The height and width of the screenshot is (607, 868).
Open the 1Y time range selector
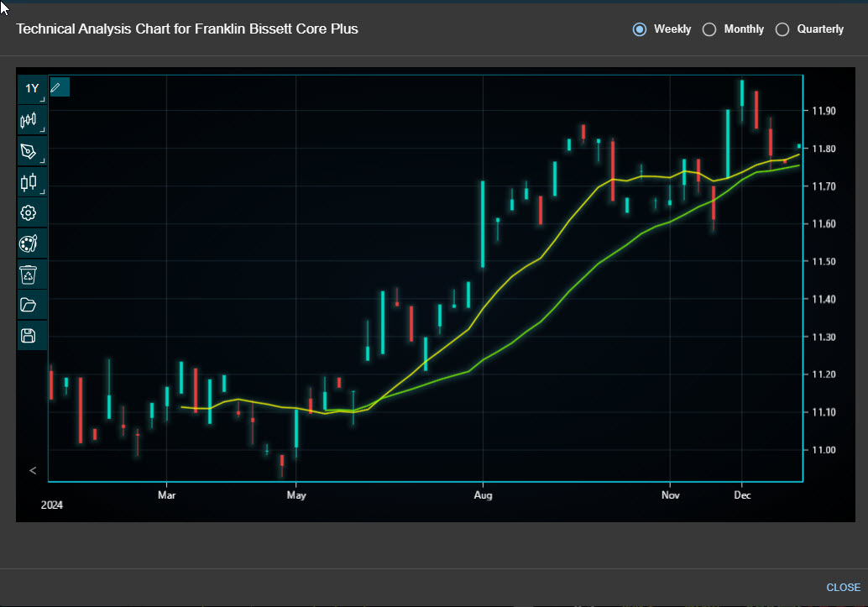[x=32, y=89]
